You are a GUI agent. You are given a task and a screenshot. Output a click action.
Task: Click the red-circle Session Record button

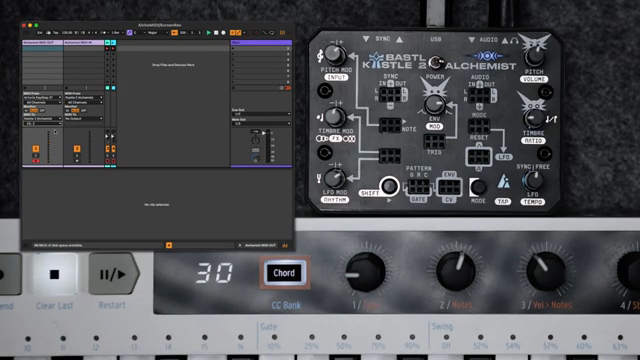257,33
